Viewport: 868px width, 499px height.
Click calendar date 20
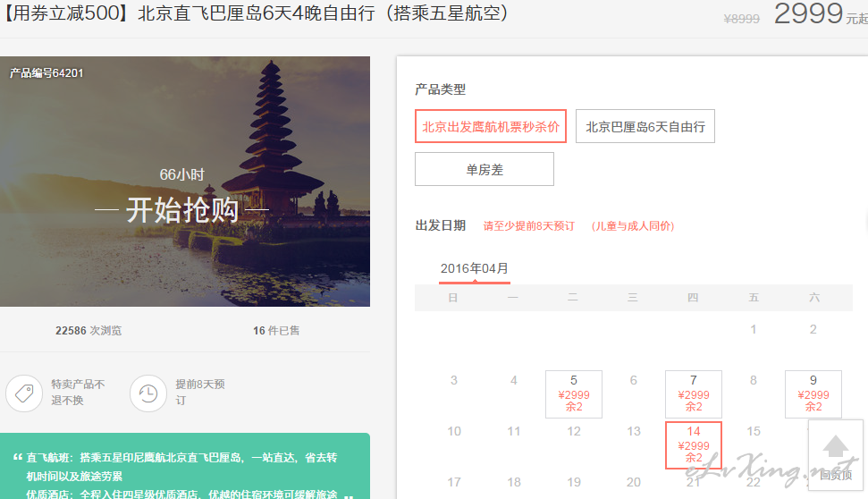(x=633, y=482)
